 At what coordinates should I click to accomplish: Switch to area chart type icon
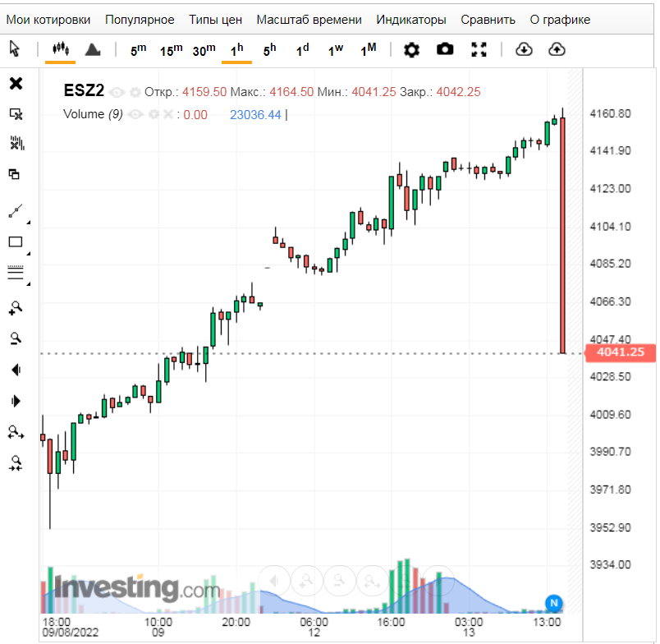[93, 50]
